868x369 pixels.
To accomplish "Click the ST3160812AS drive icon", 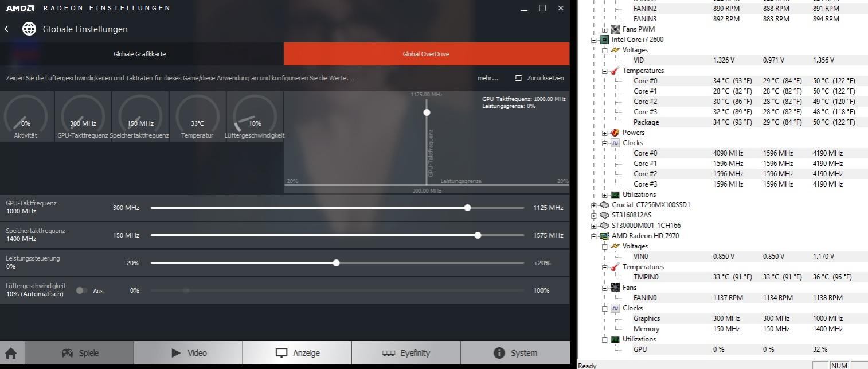I will pyautogui.click(x=604, y=215).
